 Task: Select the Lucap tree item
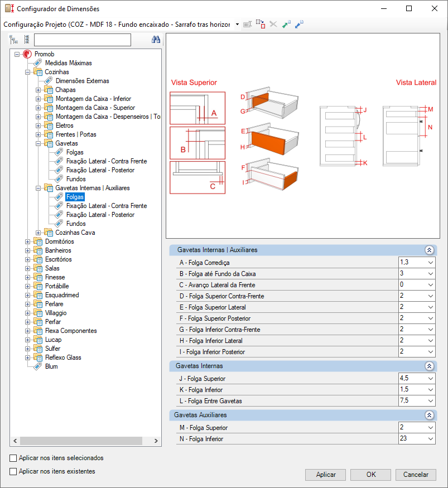click(x=53, y=340)
